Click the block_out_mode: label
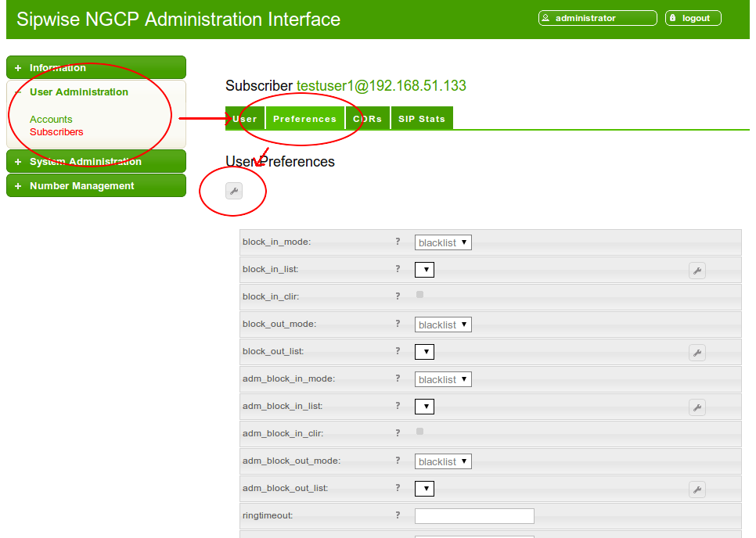756x538 pixels. click(x=279, y=325)
